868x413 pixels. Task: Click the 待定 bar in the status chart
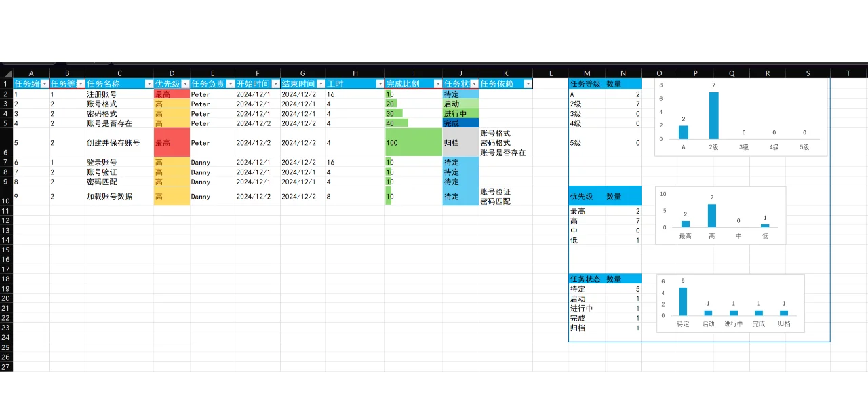pyautogui.click(x=683, y=301)
